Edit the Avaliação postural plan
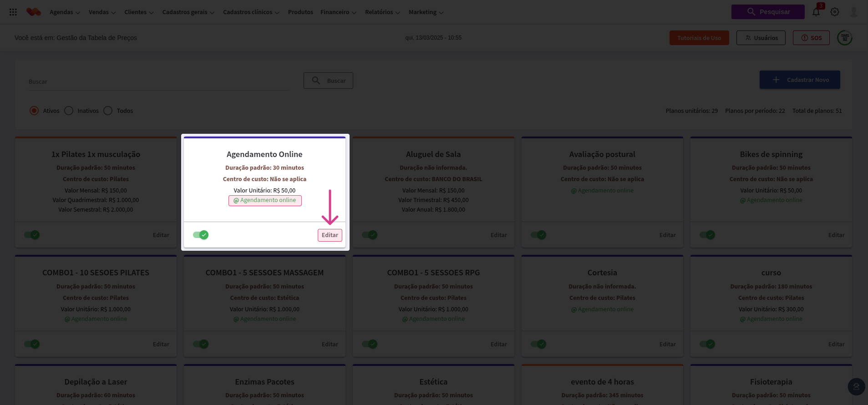 tap(667, 235)
